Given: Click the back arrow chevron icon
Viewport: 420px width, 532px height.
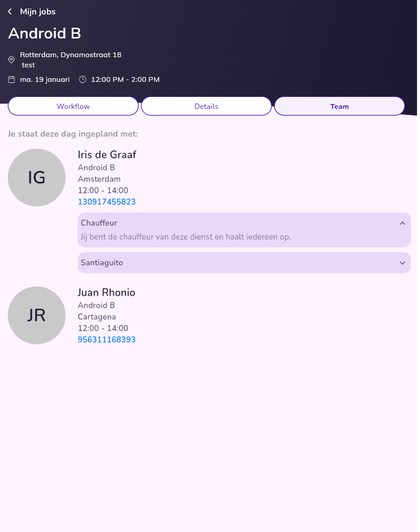Looking at the screenshot, I should tap(10, 11).
